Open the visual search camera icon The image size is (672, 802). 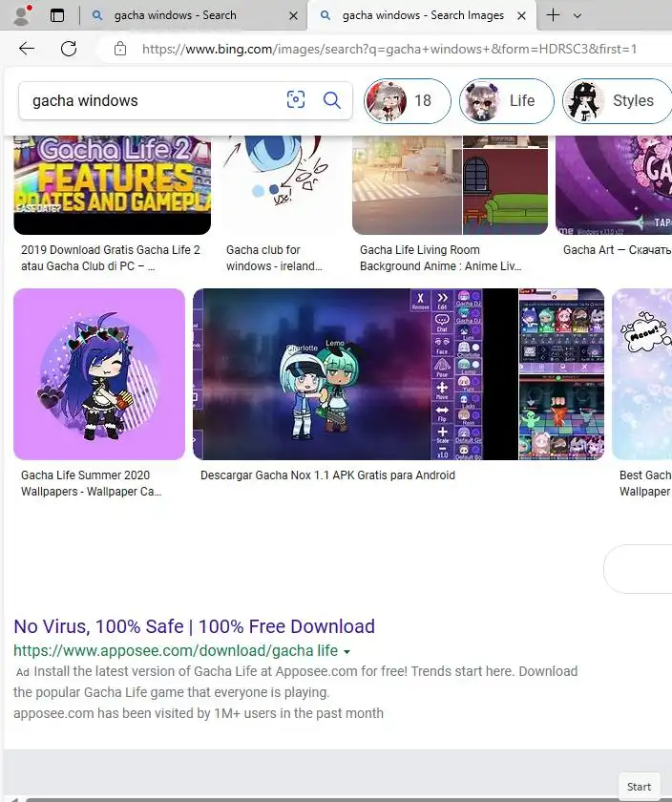click(x=296, y=99)
